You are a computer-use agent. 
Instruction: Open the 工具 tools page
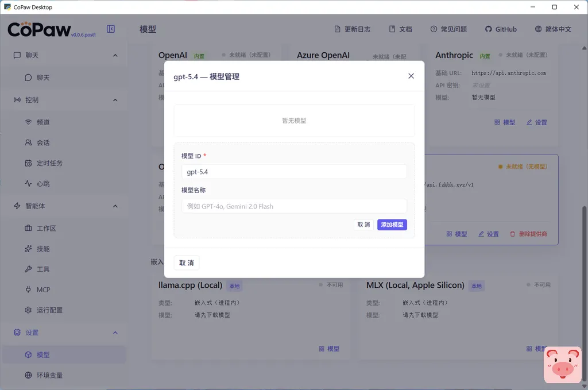[x=64, y=269]
